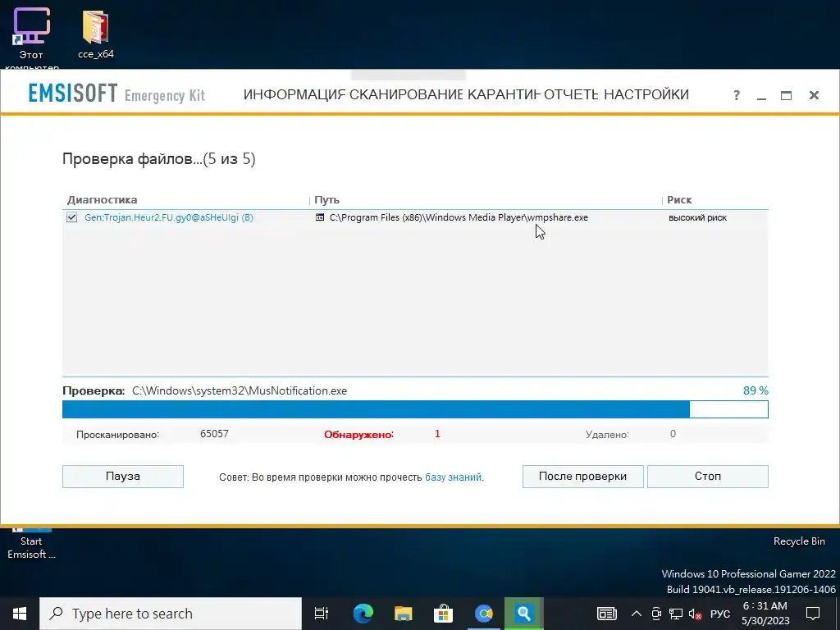Show hidden system tray icons
The image size is (840, 630).
coord(637,614)
